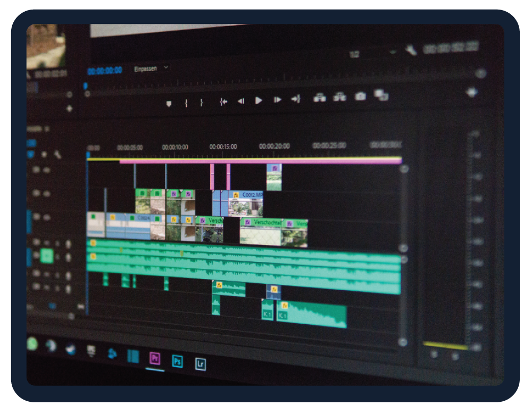Screen dimensions: 532x414
Task: Click the Extract button
Action: click(339, 97)
